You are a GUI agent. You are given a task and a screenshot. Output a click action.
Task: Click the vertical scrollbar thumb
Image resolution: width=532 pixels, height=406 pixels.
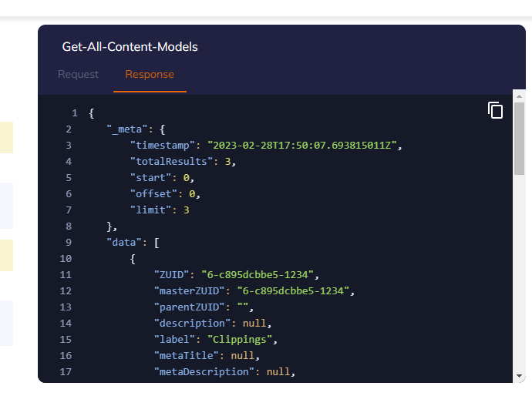click(x=519, y=139)
